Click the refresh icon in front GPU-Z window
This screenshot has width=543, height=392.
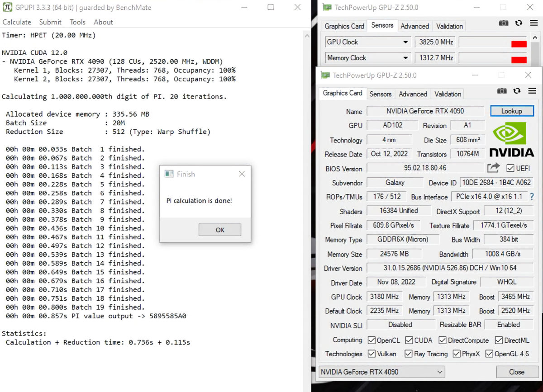click(517, 91)
